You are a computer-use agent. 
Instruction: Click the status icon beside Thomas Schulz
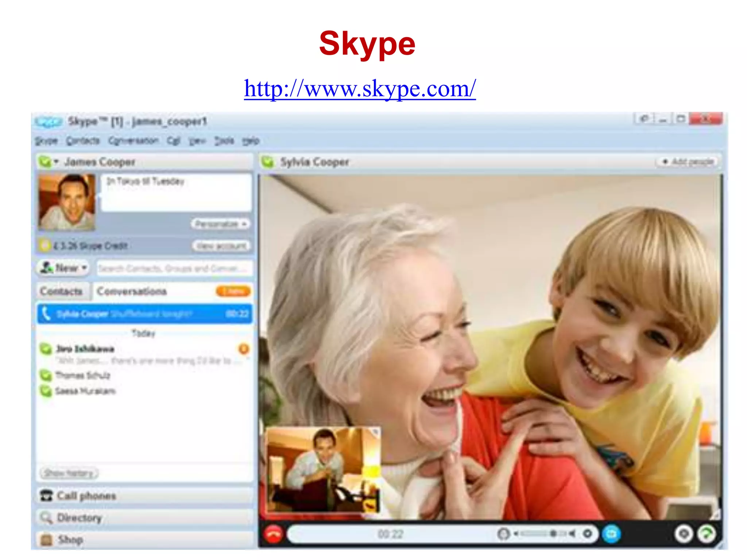[46, 375]
